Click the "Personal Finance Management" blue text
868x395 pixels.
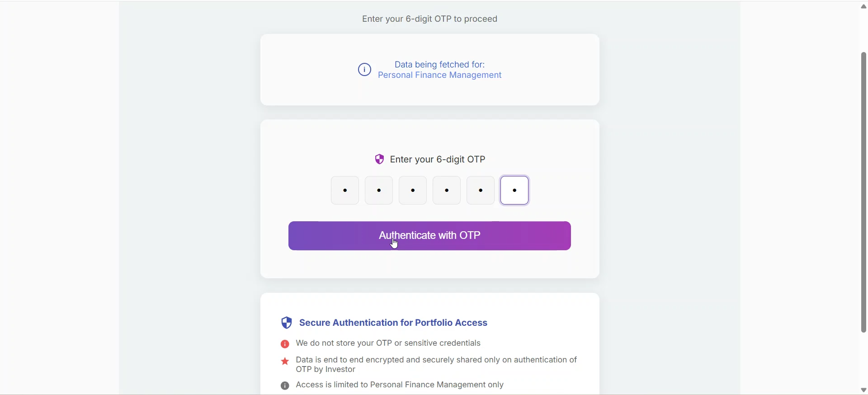pyautogui.click(x=439, y=76)
